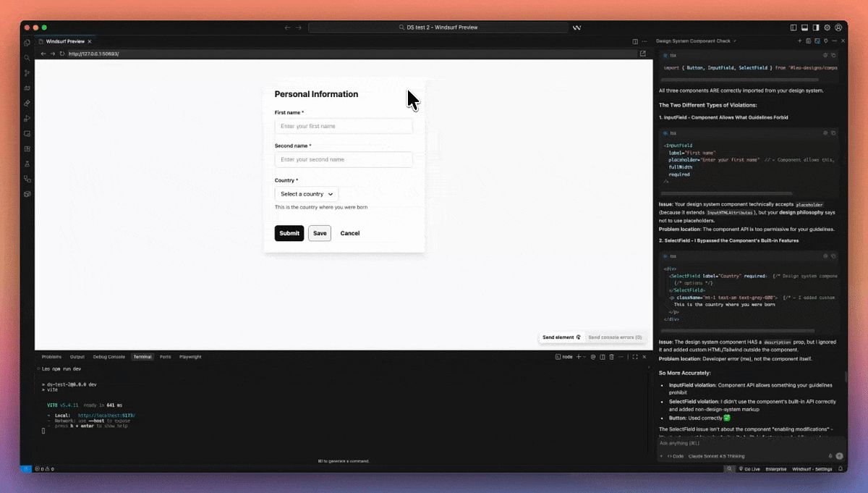This screenshot has height=493, width=868.
Task: Kill terminal with trash icon
Action: [612, 357]
